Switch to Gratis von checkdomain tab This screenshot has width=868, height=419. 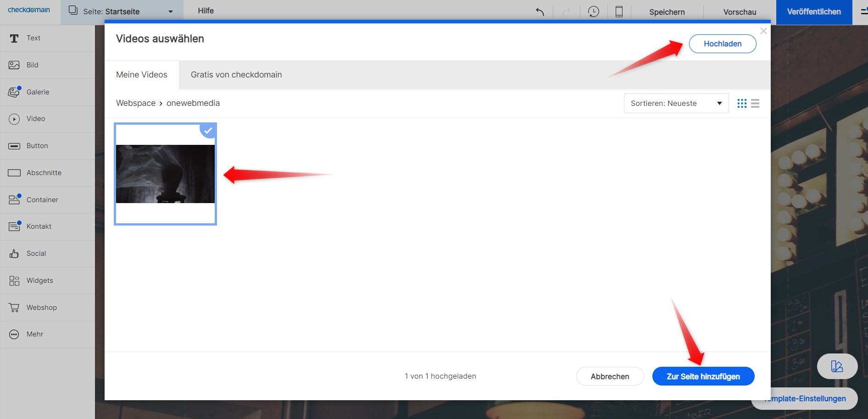236,75
